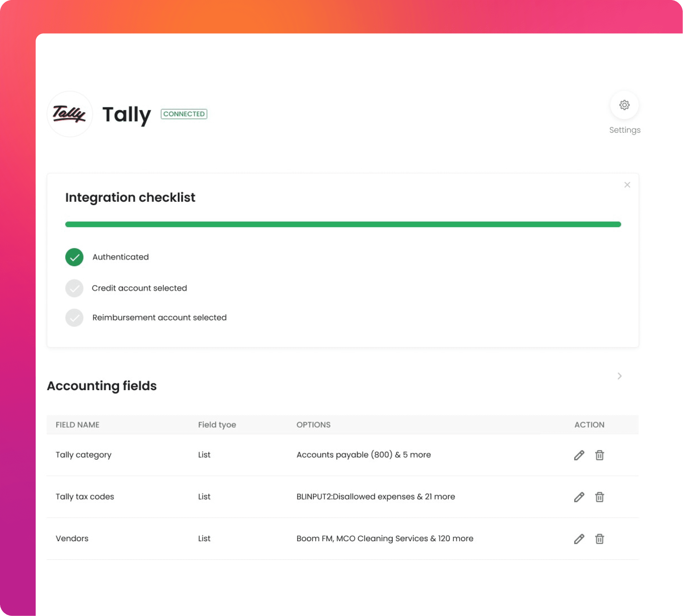683x616 pixels.
Task: Click the Authenticated green checkmark
Action: tap(74, 257)
